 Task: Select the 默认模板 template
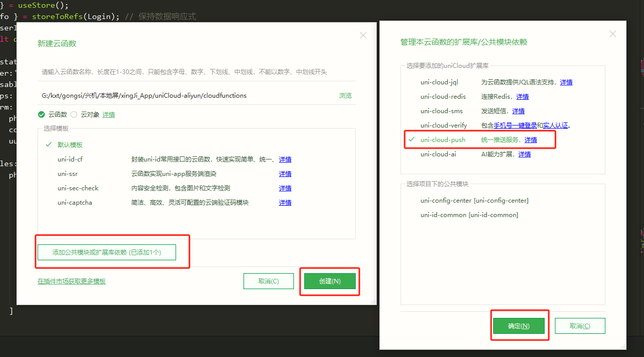pyautogui.click(x=70, y=145)
